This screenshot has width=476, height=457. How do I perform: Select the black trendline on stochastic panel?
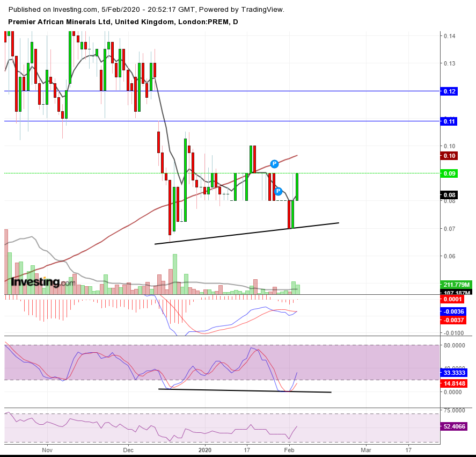245,390
